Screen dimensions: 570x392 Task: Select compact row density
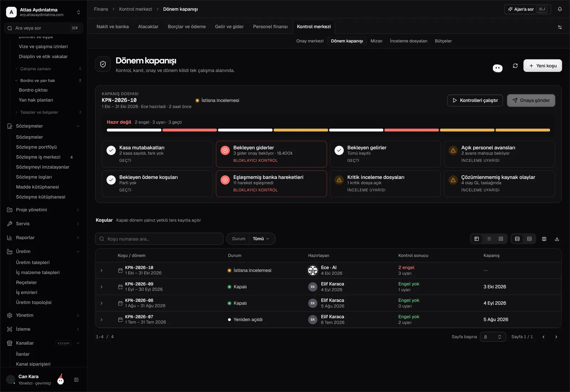(529, 239)
